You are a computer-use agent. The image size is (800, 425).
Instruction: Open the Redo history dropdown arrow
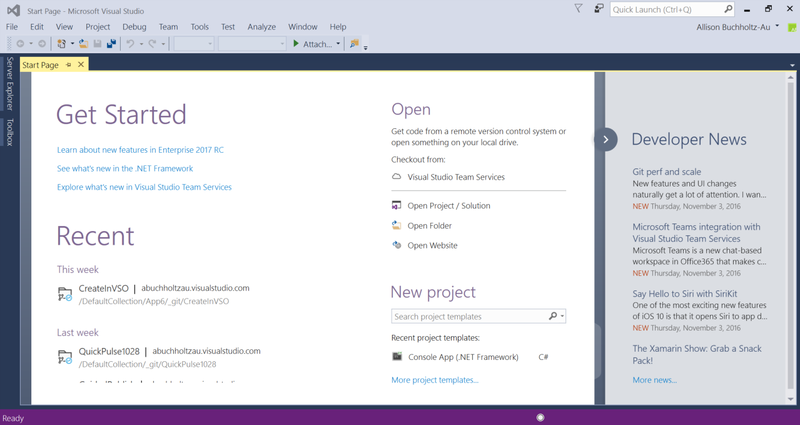[163, 44]
